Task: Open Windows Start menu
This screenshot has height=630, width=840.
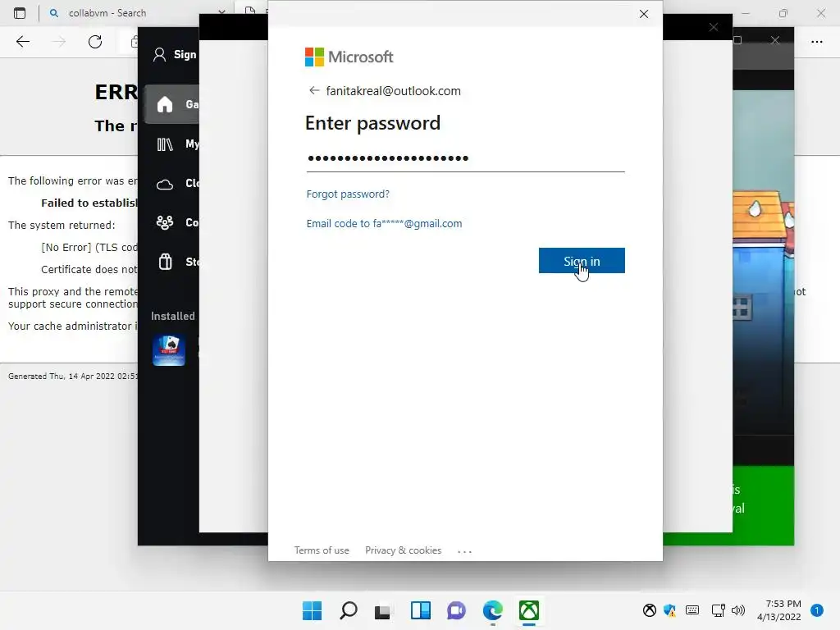Action: click(312, 610)
